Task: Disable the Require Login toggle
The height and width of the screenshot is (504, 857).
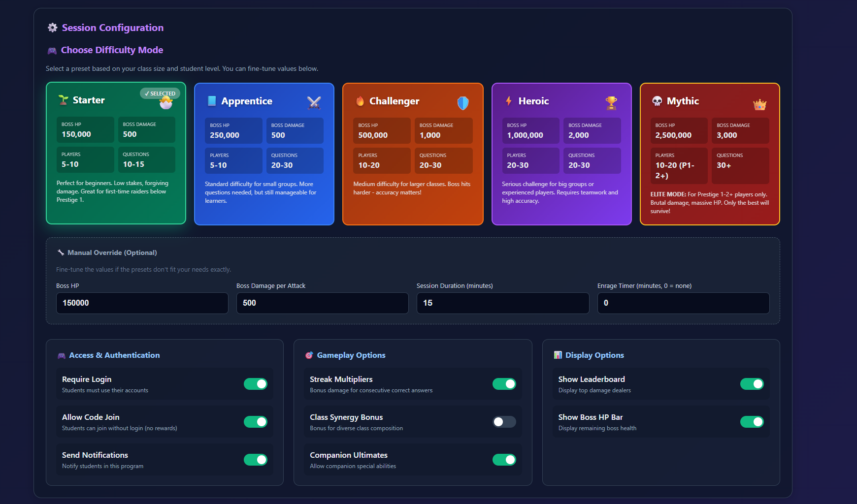Action: (x=256, y=384)
